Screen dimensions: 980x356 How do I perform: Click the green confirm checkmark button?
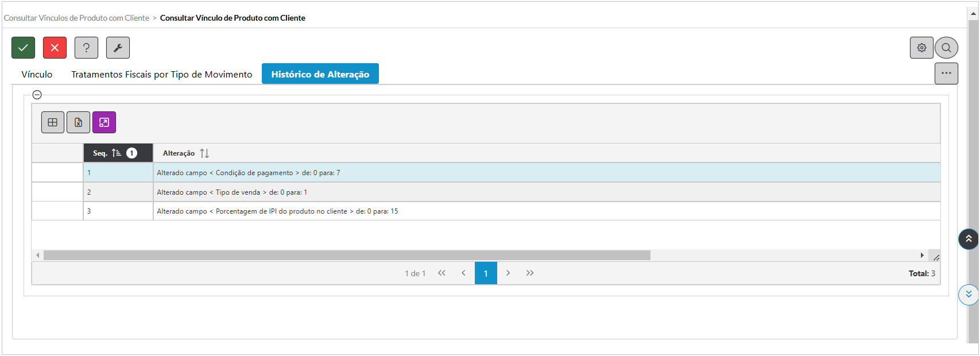(x=24, y=48)
